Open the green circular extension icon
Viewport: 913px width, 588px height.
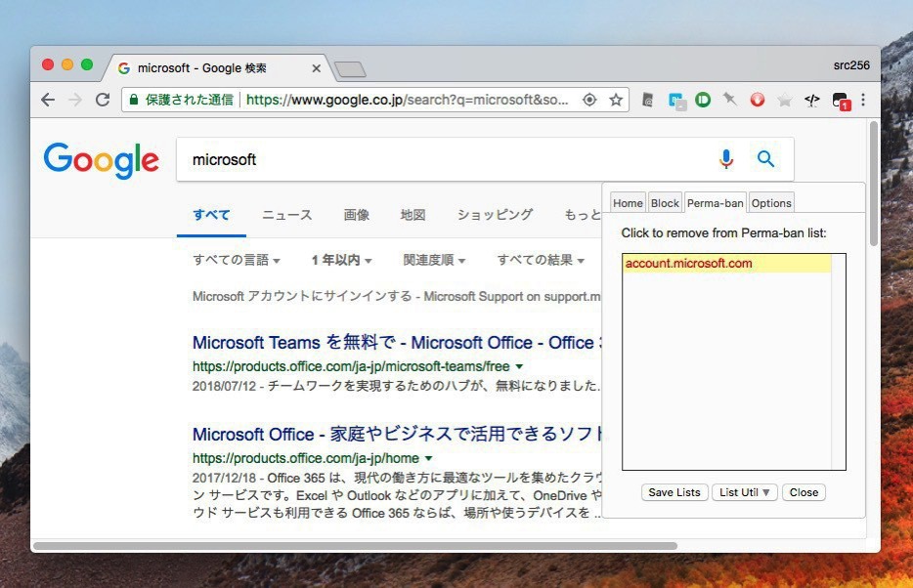[703, 100]
